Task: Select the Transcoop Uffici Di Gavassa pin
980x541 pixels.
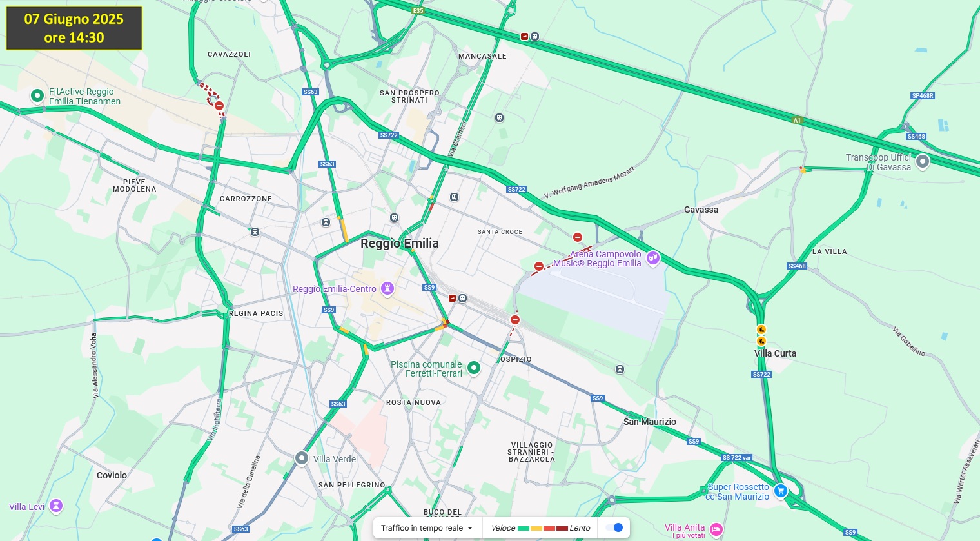Action: [923, 161]
